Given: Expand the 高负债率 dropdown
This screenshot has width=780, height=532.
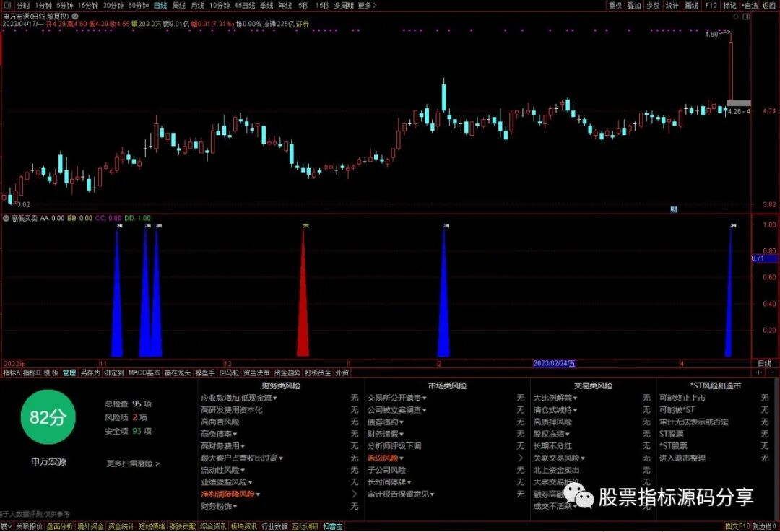Looking at the screenshot, I should point(235,434).
